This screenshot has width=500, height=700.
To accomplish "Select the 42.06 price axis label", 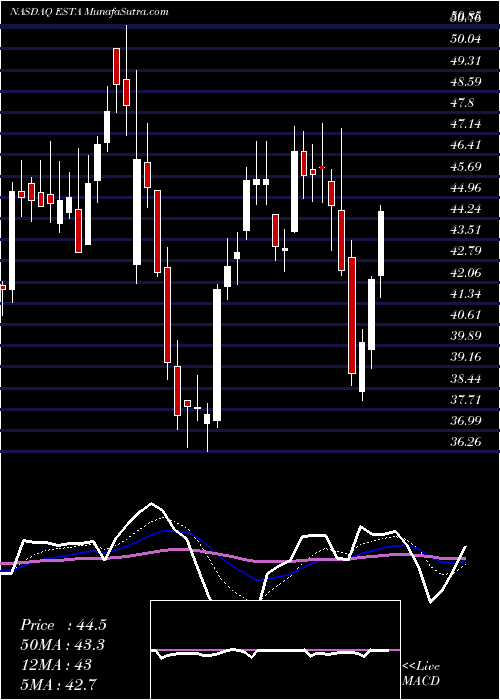I will pos(466,273).
